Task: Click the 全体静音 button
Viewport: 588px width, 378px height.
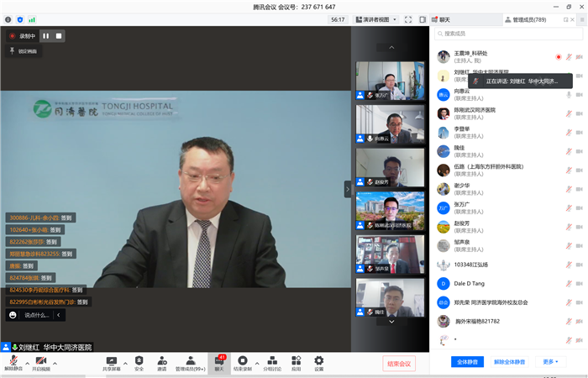Action: coord(467,362)
